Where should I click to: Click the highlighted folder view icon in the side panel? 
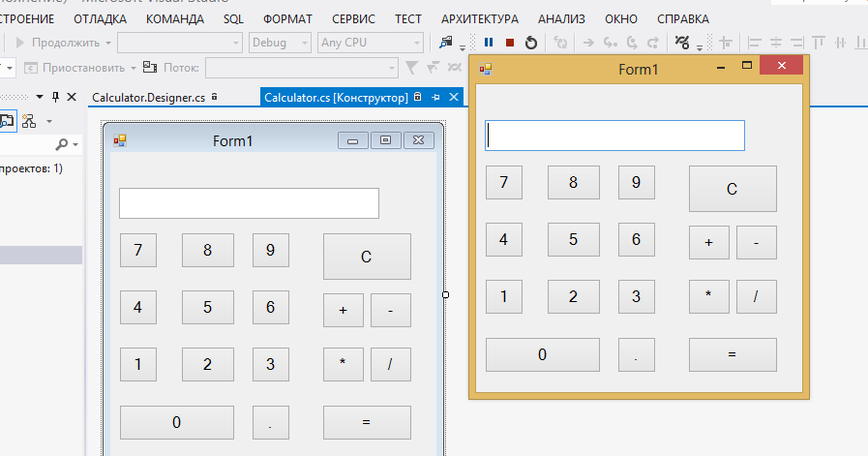[8, 120]
